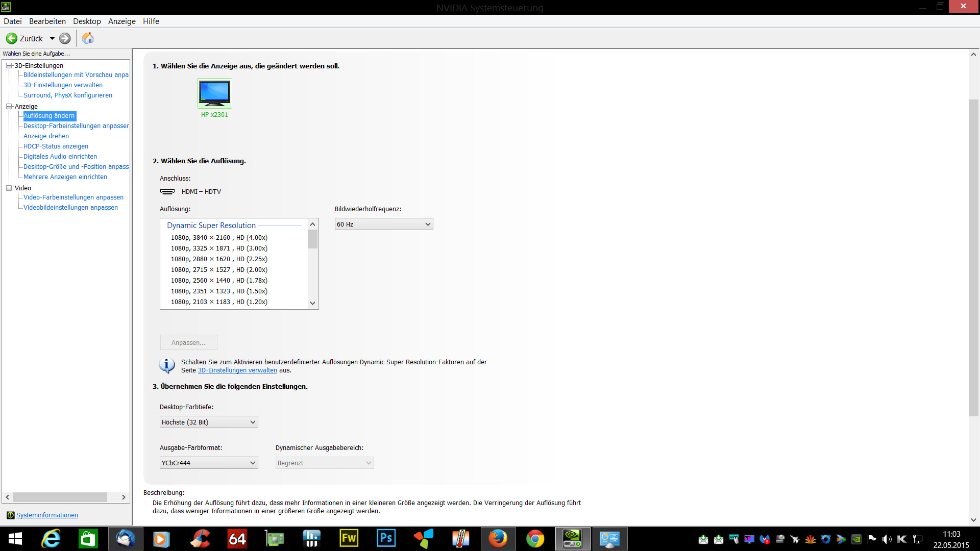Open Google Chrome from the taskbar
The height and width of the screenshot is (551, 980).
click(535, 539)
